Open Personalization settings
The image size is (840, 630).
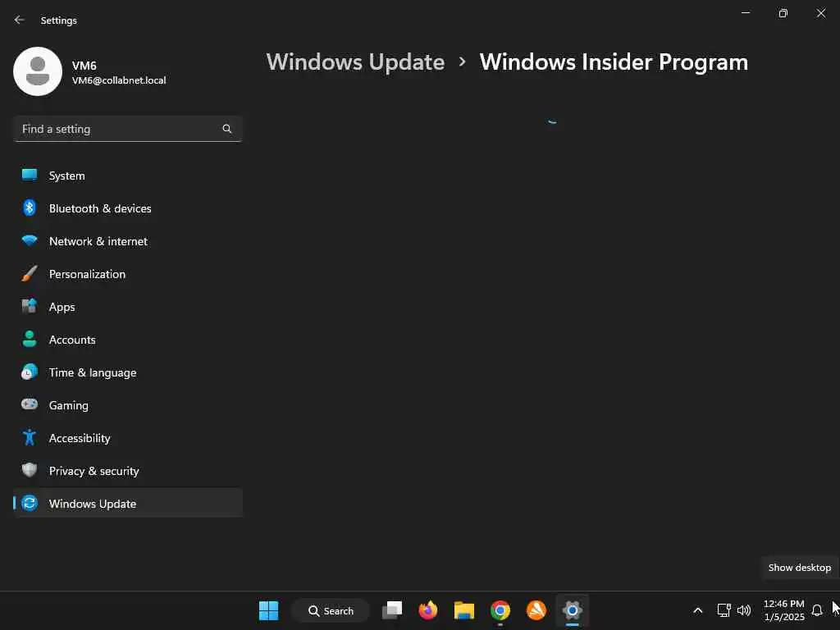tap(87, 274)
